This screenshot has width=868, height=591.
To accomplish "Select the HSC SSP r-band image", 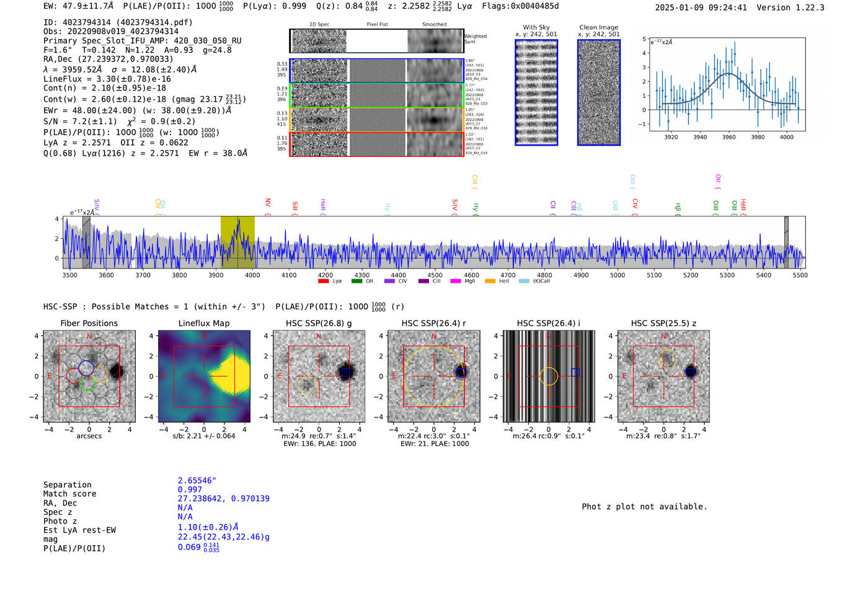I will click(433, 376).
